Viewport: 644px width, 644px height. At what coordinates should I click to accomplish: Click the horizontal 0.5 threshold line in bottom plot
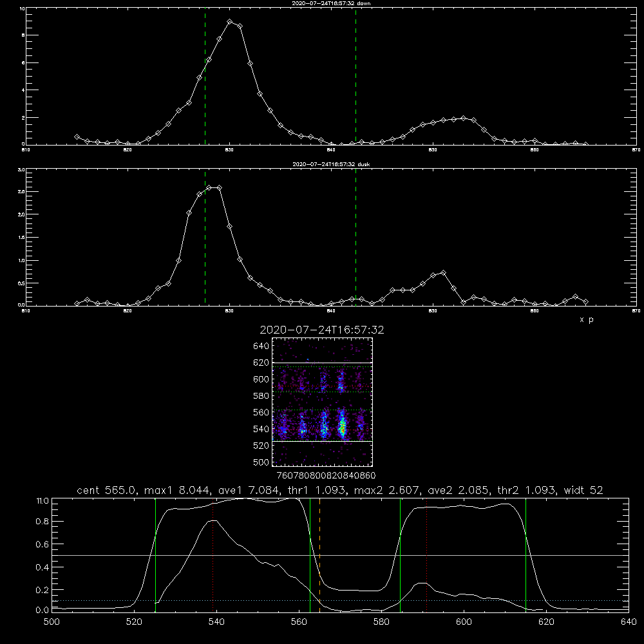click(340, 555)
